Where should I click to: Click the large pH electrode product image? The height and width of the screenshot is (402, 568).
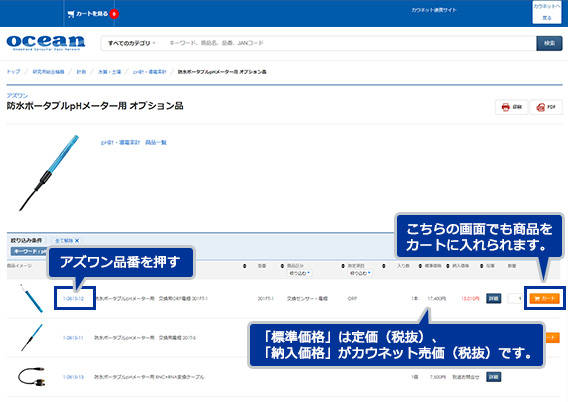pos(49,173)
